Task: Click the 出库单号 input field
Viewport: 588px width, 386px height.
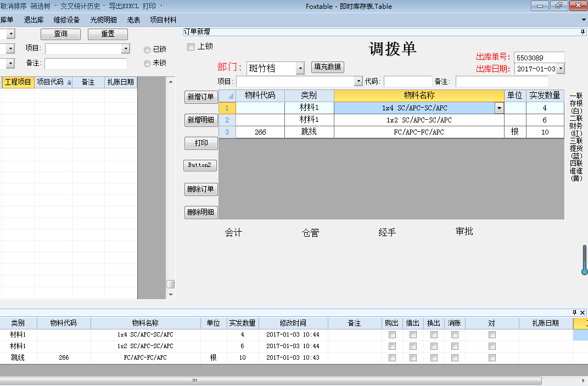Action: [x=539, y=57]
